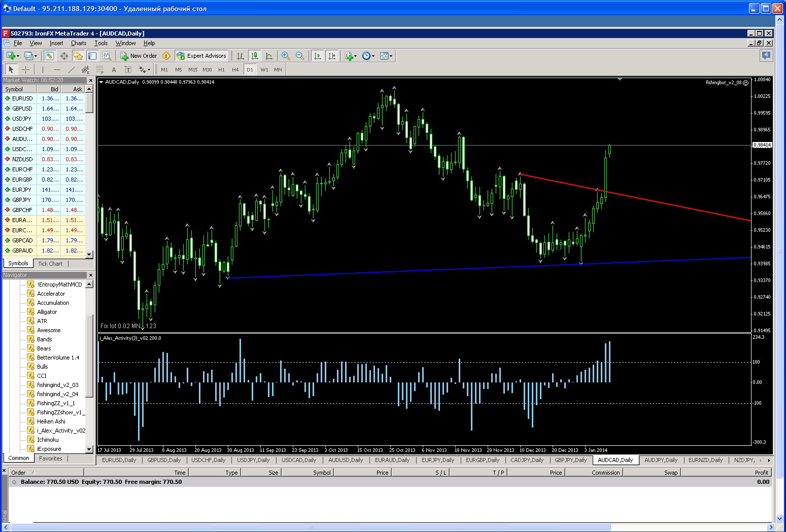Open the Charts menu
Viewport: 786px width, 532px height.
[79, 43]
